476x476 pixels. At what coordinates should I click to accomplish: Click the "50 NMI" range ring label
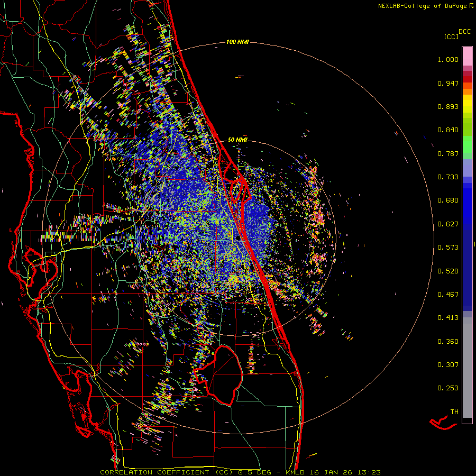pos(237,140)
